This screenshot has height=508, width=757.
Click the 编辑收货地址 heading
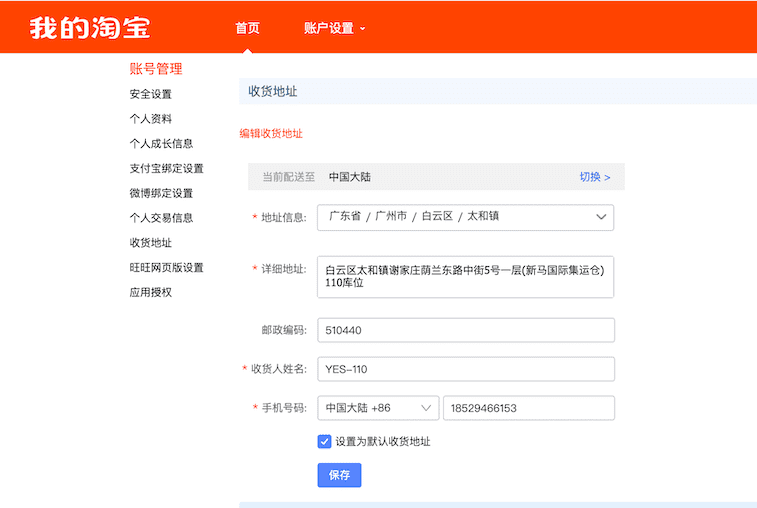(x=271, y=134)
